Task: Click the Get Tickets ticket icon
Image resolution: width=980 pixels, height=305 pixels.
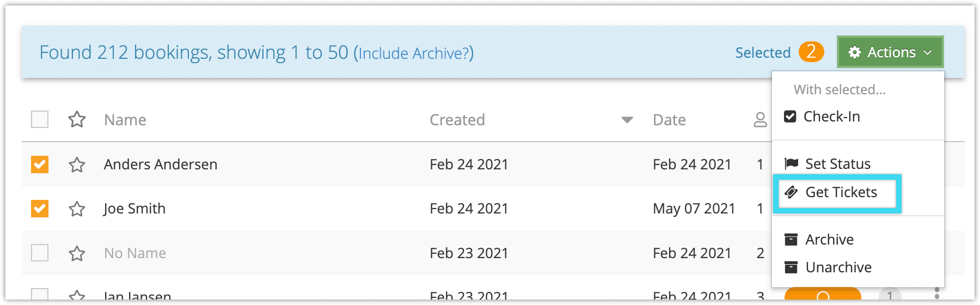Action: tap(791, 192)
